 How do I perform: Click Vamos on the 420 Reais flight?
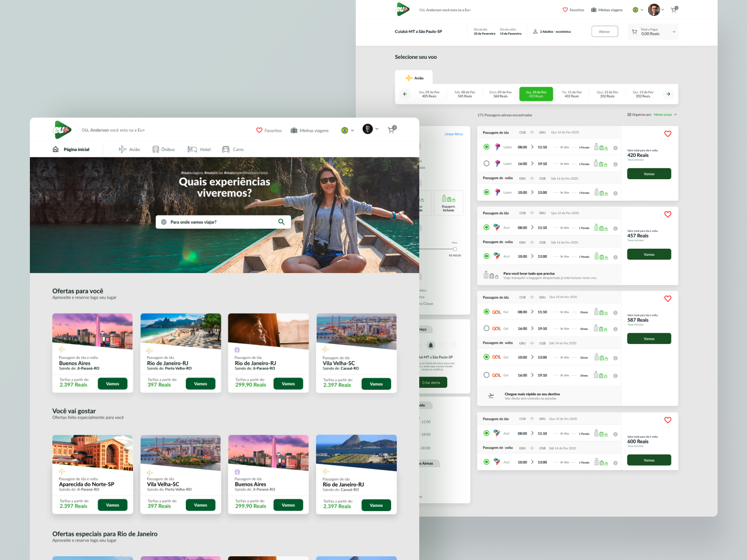[x=649, y=174]
